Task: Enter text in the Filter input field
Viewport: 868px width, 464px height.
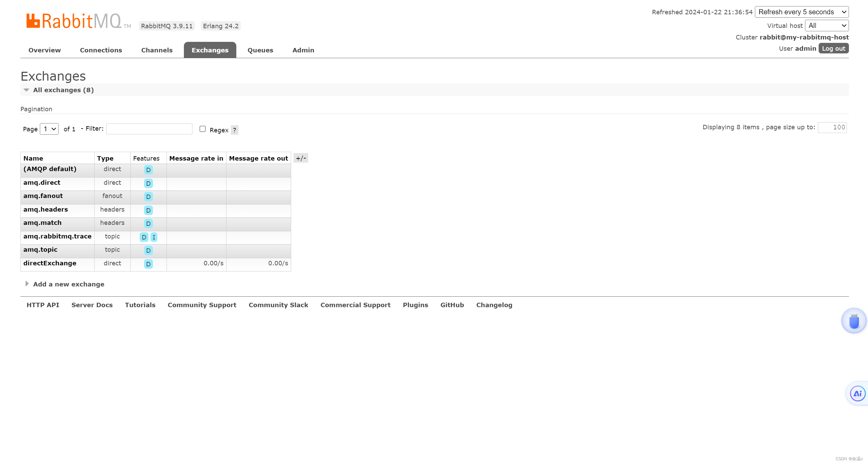Action: coord(149,129)
